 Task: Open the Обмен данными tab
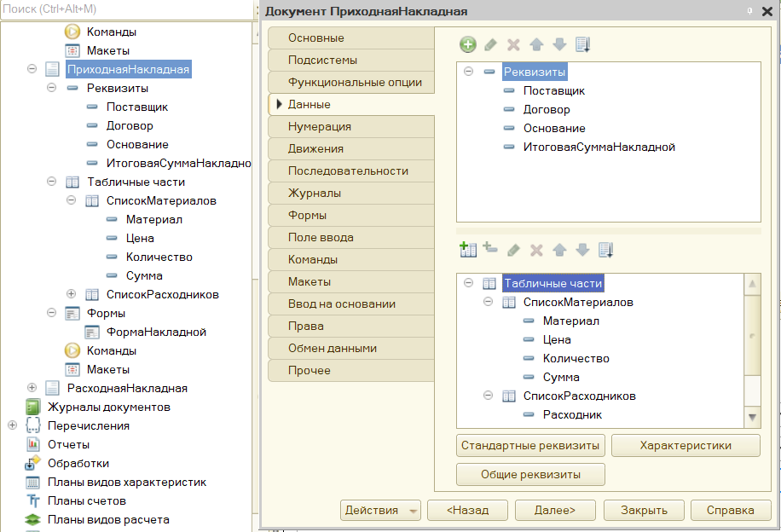[351, 348]
